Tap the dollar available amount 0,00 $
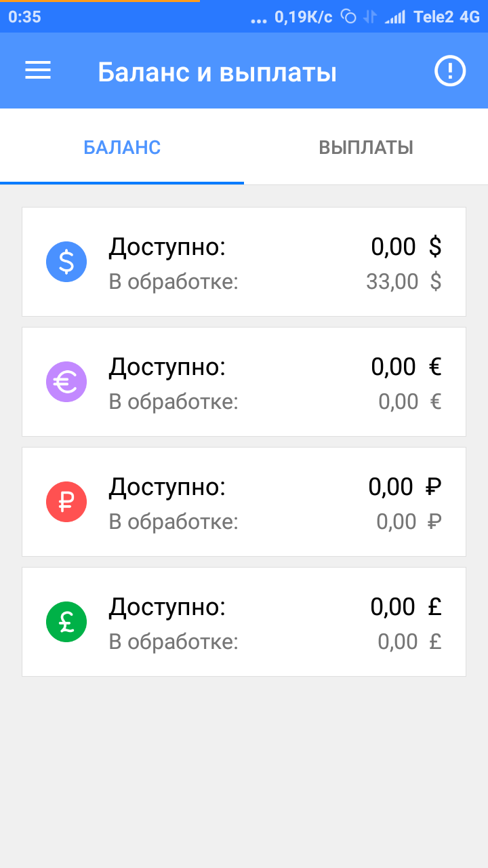 pos(406,247)
